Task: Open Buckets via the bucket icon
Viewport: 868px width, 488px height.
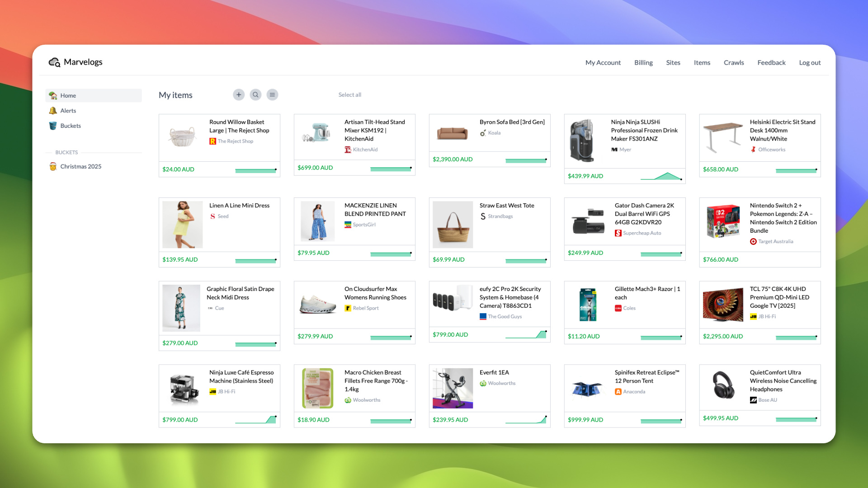Action: [53, 126]
